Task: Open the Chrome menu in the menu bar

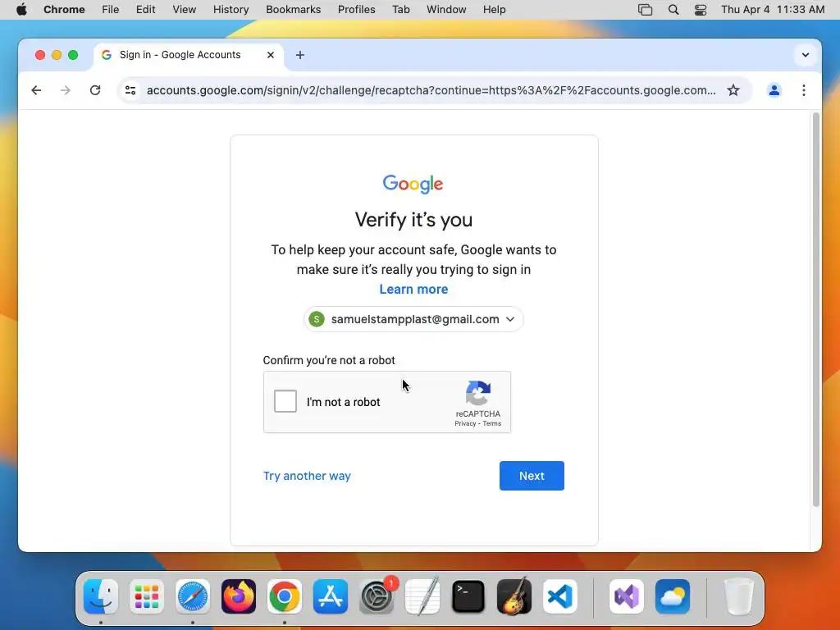Action: pyautogui.click(x=64, y=10)
